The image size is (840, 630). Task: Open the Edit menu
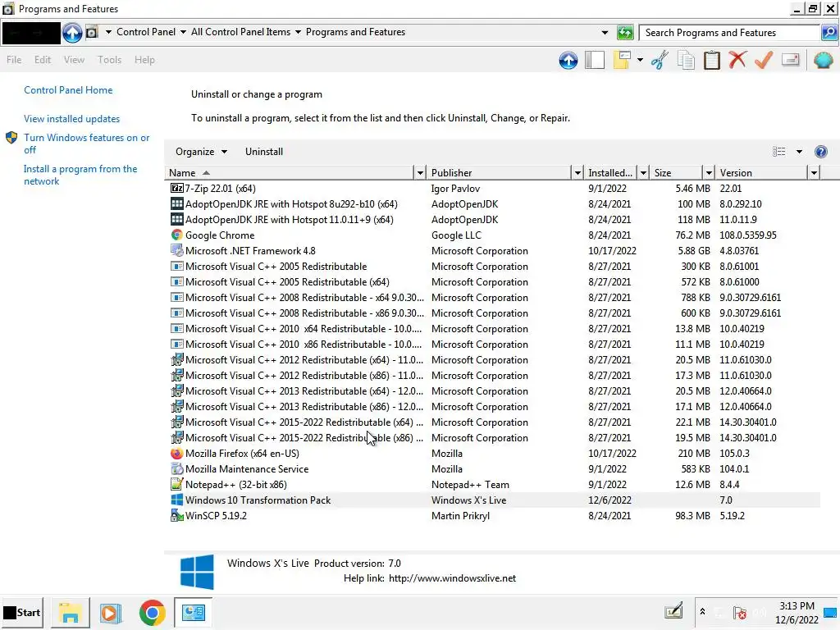pyautogui.click(x=43, y=59)
